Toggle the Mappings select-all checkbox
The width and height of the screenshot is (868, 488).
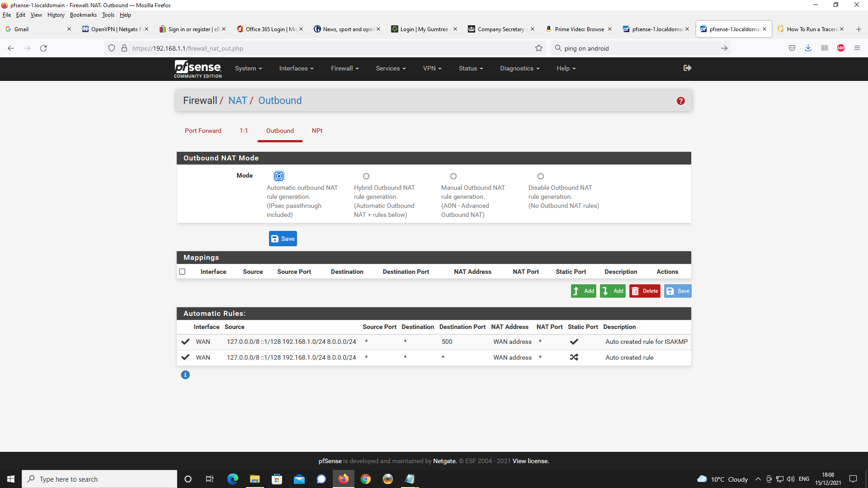click(182, 272)
